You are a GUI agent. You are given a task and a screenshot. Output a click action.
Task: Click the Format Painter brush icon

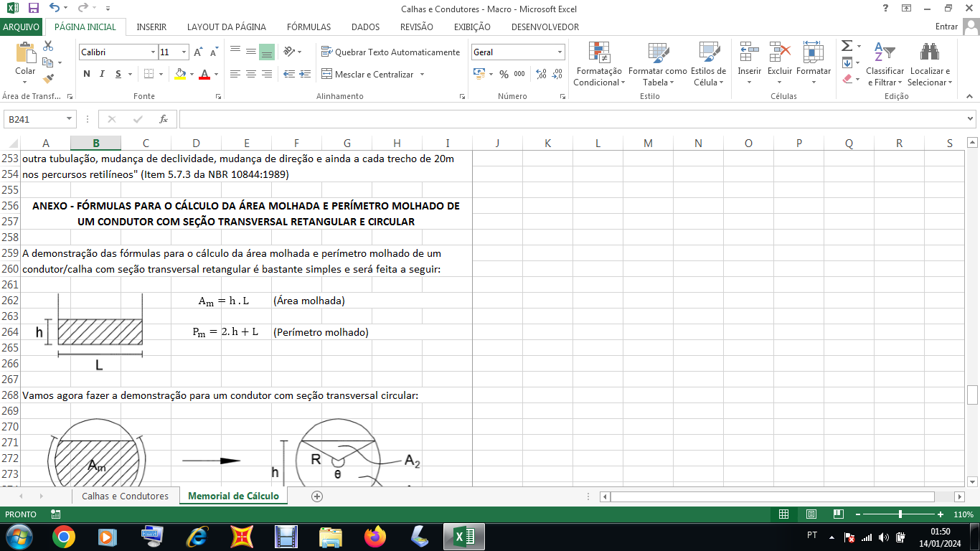pyautogui.click(x=48, y=79)
